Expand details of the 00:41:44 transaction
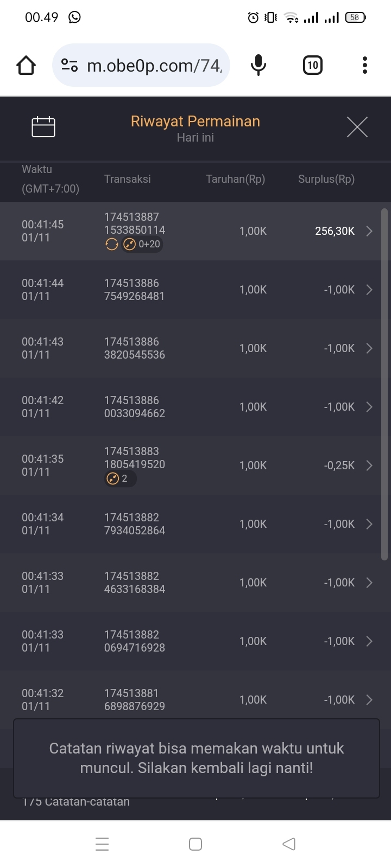Viewport: 391px width, 868px height. coord(369,290)
